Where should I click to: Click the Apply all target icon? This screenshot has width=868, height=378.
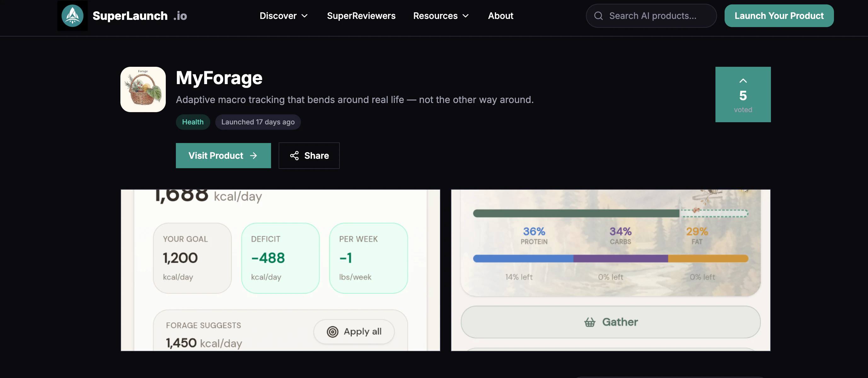[x=333, y=332]
